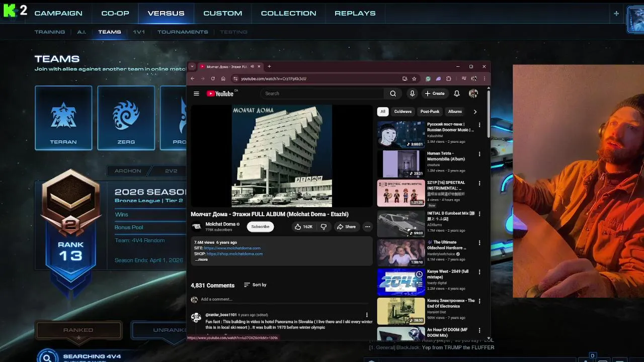
Task: Open the YouTube account avatar menu
Action: 473,94
